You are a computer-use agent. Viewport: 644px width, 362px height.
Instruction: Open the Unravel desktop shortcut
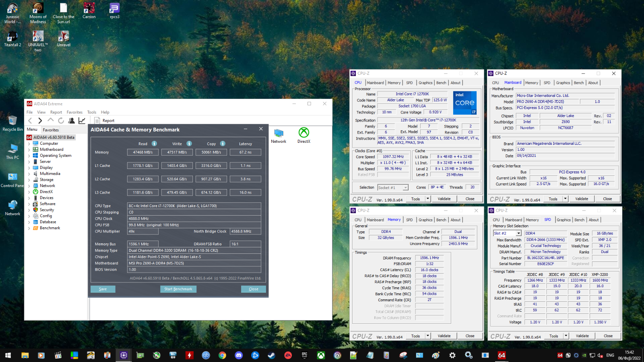[64, 39]
